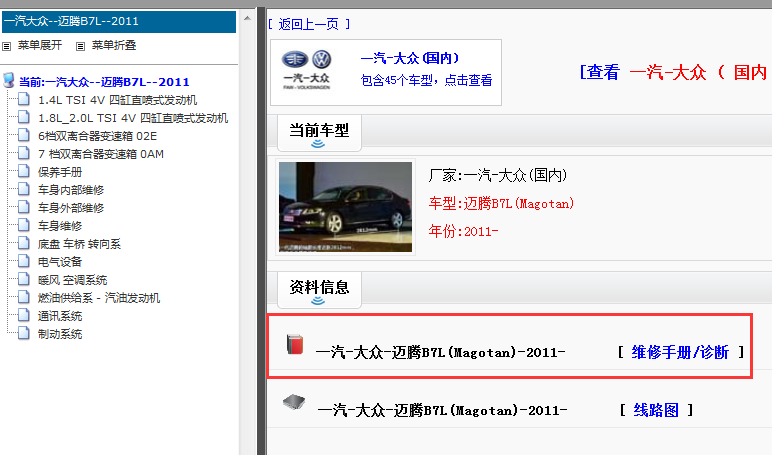Click document icon for 燃油供给系 - 汽油发动机

(24, 297)
